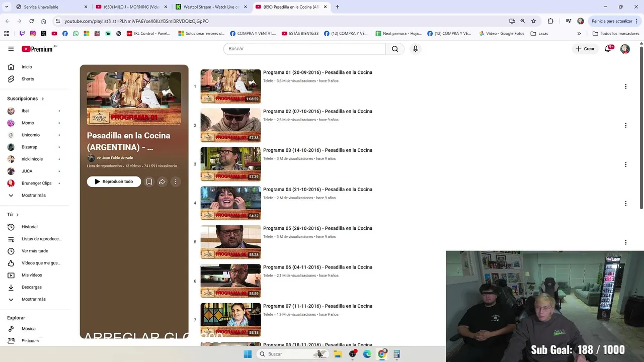Open options menu for Programa 05
Screen dimensions: 644x362
pos(625,242)
